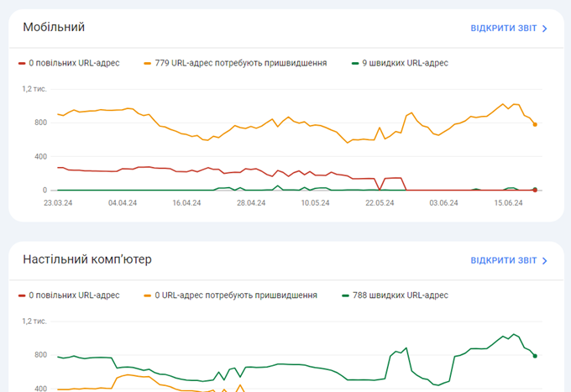Click green end data point on Desktop chart
Viewport: 571px width, 392px height.
535,356
